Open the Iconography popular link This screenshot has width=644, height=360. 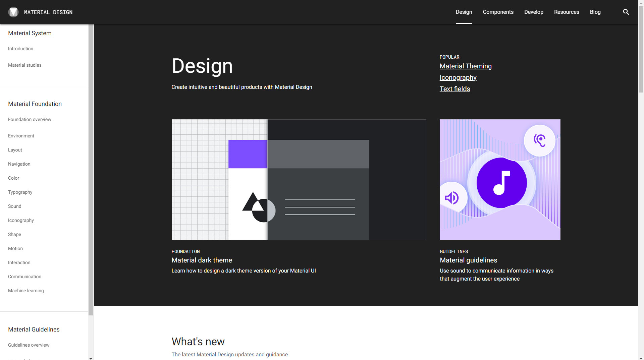pos(458,78)
